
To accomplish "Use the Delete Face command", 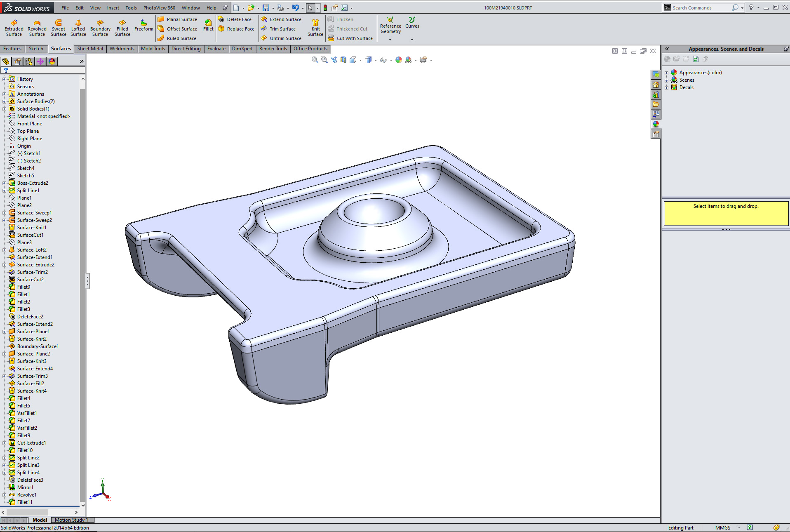I will (235, 19).
